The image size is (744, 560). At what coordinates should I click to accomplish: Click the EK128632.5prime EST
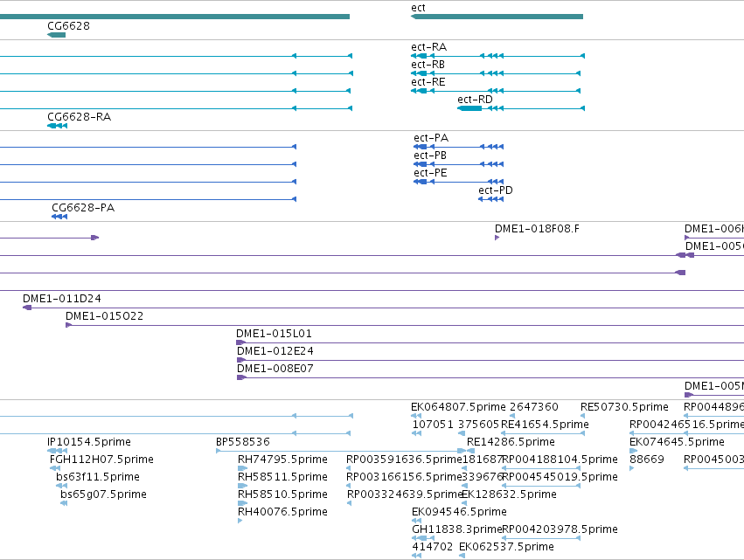[464, 503]
